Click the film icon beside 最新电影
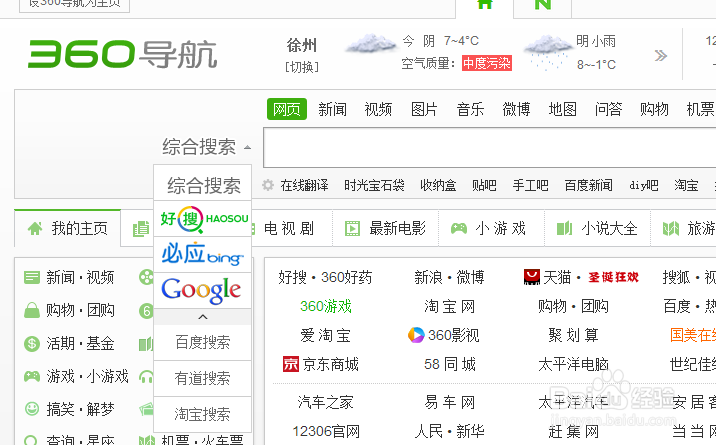The height and width of the screenshot is (445, 716). point(352,228)
